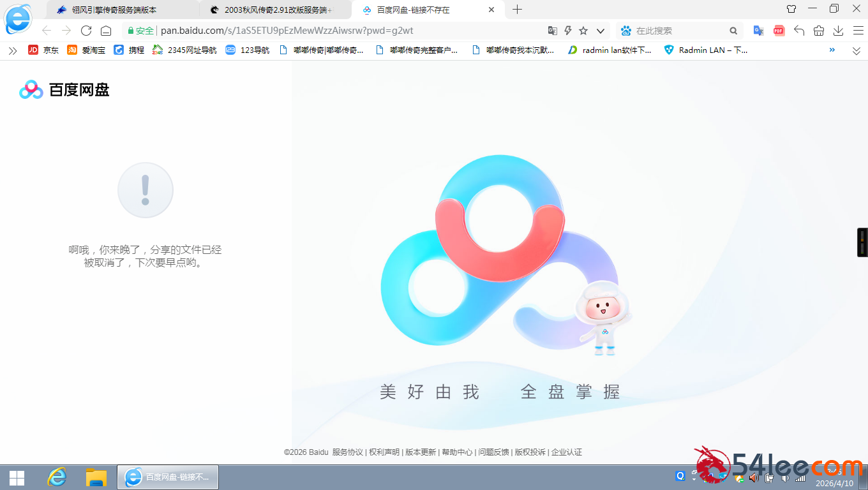Click inside the 在此搜索 search box
The image size is (868, 490).
(x=664, y=30)
